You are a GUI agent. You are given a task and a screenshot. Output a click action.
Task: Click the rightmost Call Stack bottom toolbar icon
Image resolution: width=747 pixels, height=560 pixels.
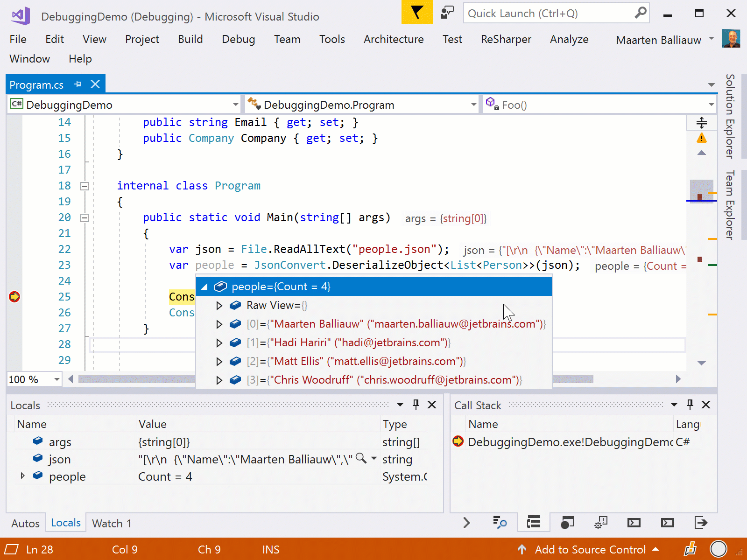coord(701,523)
